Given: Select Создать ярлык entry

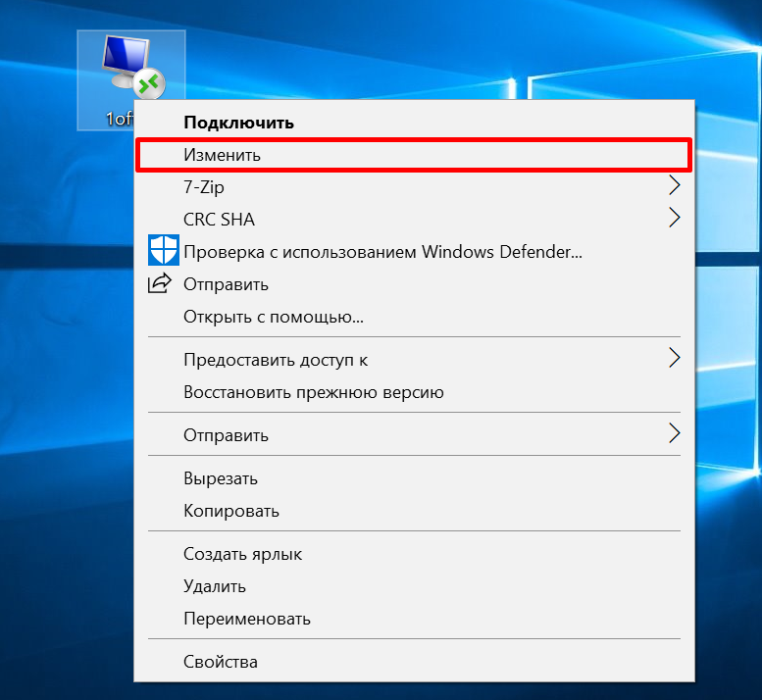Looking at the screenshot, I should click(414, 554).
